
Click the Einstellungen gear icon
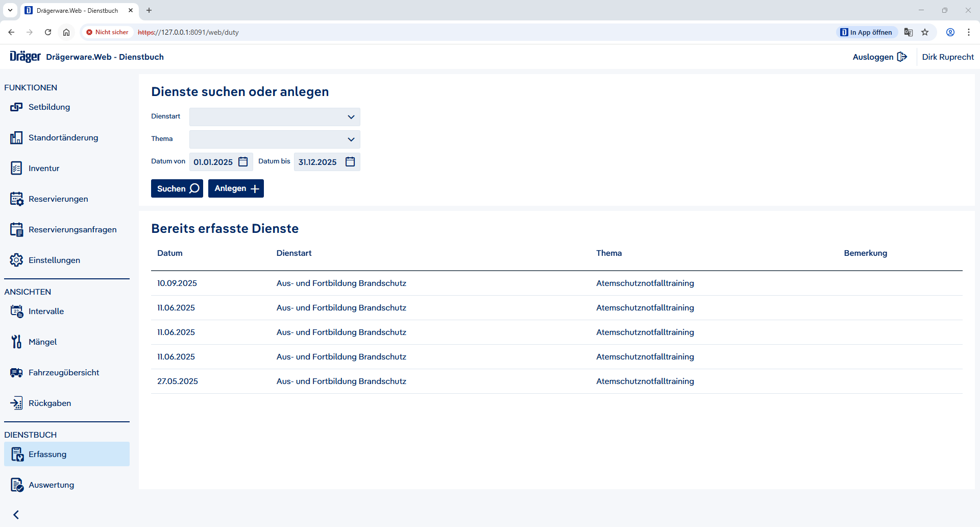16,260
